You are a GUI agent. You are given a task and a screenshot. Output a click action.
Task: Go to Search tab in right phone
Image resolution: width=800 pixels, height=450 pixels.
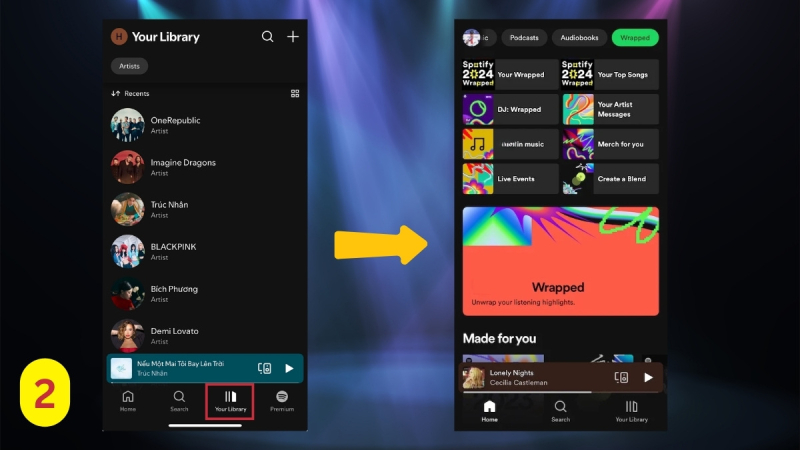(x=560, y=411)
